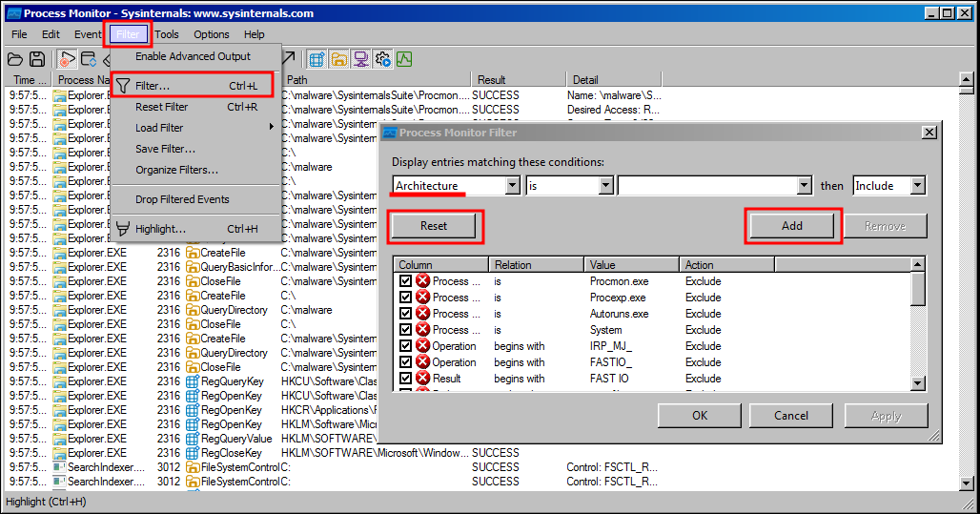
Task: Open the filter value dropdown arrow
Action: 805,186
